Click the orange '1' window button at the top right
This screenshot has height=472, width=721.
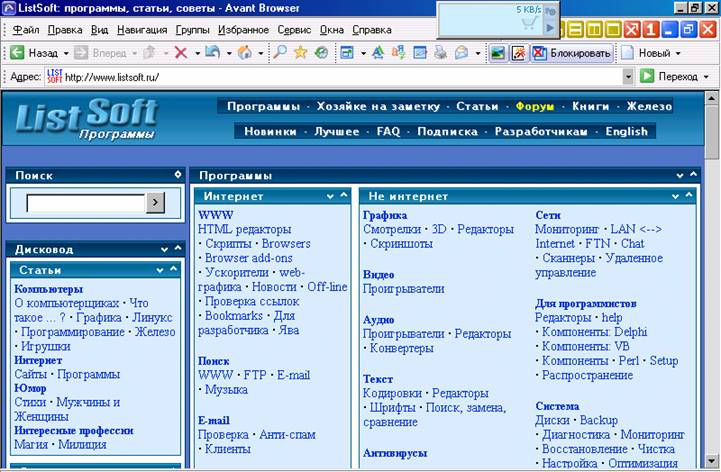coord(650,30)
